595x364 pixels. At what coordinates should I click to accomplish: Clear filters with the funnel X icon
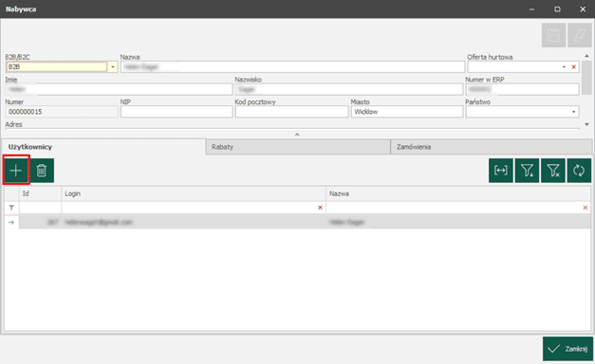pos(553,171)
